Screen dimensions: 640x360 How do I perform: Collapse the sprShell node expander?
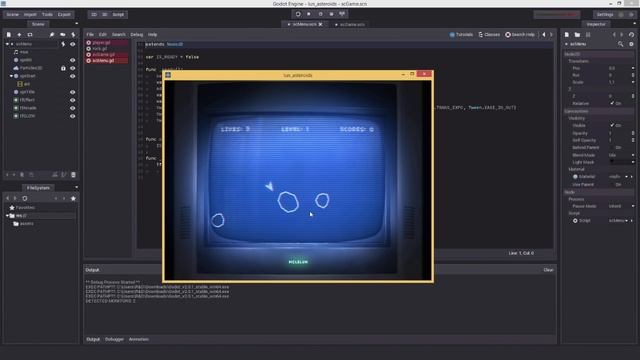coord(11,76)
